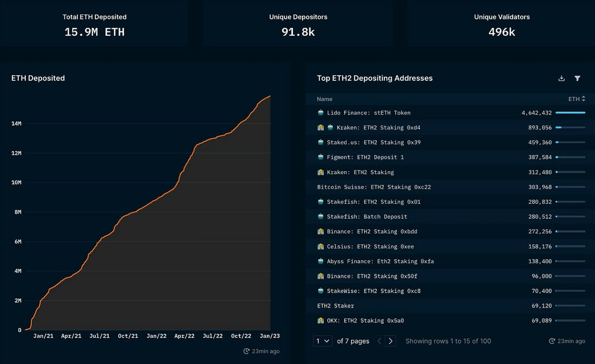Click the icon beside StakeWise 0xc8 entry
The height and width of the screenshot is (364, 595).
point(320,291)
